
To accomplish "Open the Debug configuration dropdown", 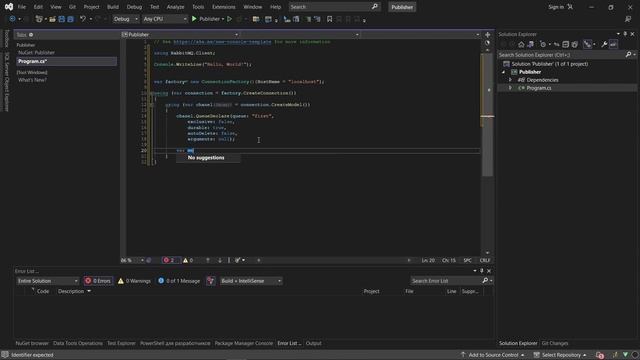I will tap(126, 19).
